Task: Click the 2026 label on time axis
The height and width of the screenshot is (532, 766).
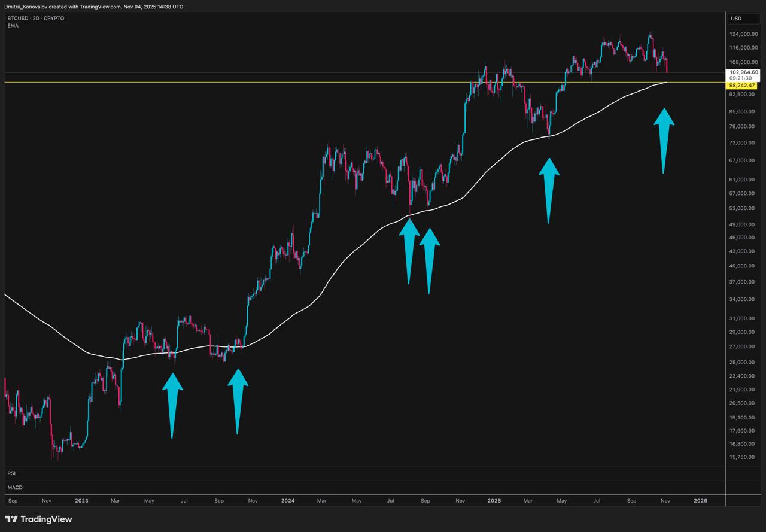Action: [x=700, y=500]
